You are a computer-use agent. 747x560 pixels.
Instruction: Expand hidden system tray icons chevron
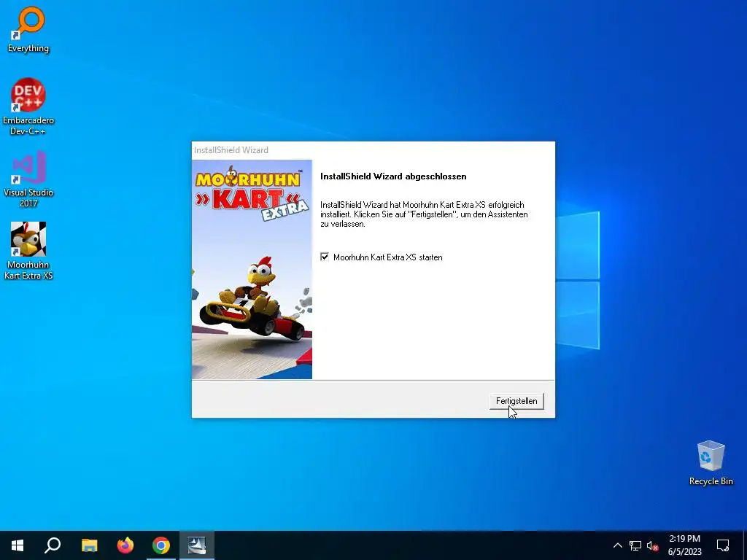coord(617,545)
